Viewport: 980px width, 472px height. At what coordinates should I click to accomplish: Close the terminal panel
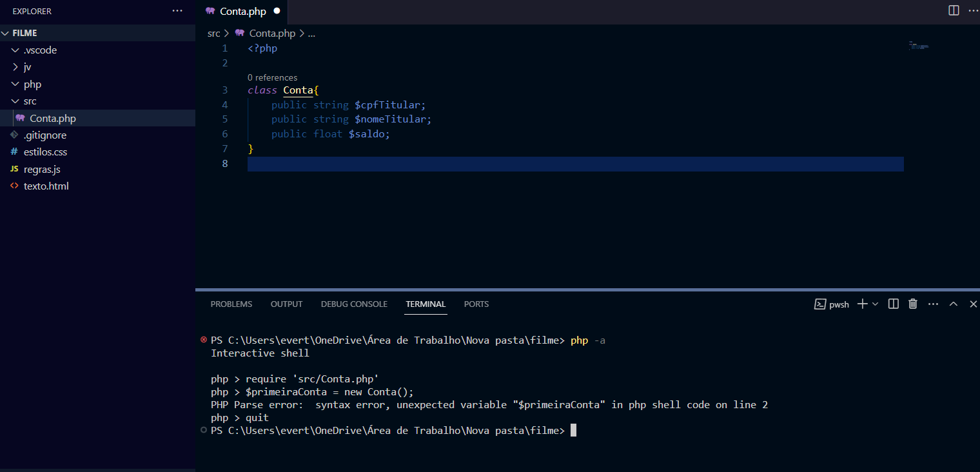[x=973, y=304]
